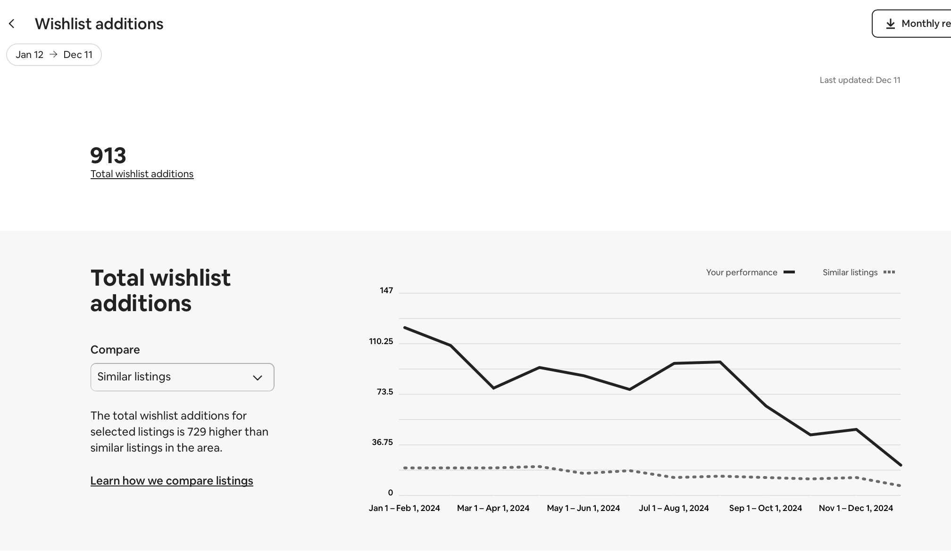Viewport: 951px width, 560px height.
Task: Expand the Compare dropdown chevron
Action: pos(257,378)
